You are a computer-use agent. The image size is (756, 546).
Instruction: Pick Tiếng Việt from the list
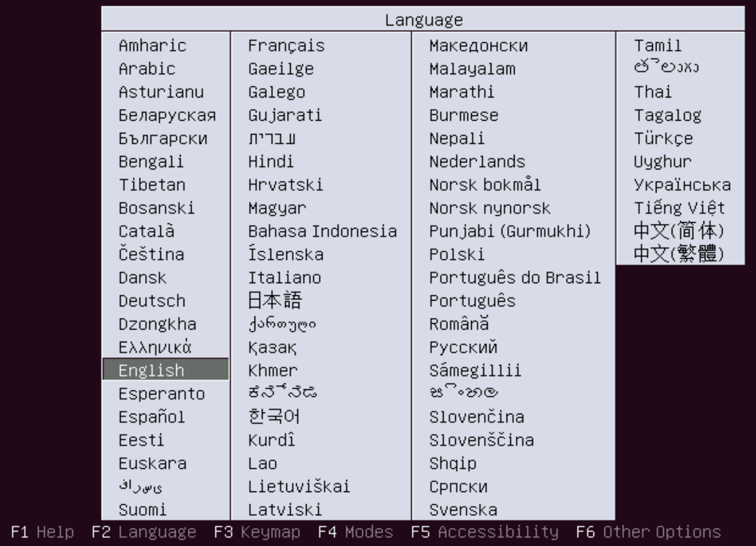(x=679, y=208)
